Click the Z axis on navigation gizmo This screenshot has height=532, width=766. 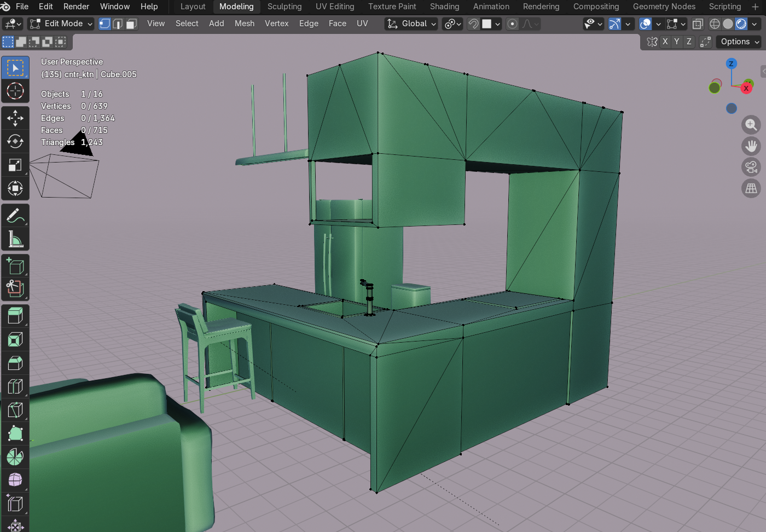[731, 64]
